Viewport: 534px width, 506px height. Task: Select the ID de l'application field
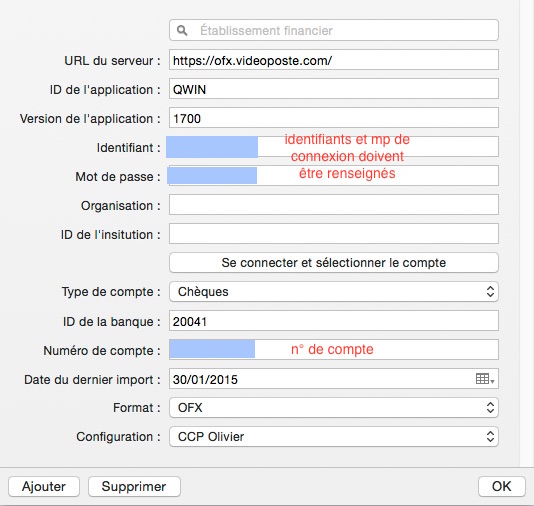pyautogui.click(x=334, y=89)
